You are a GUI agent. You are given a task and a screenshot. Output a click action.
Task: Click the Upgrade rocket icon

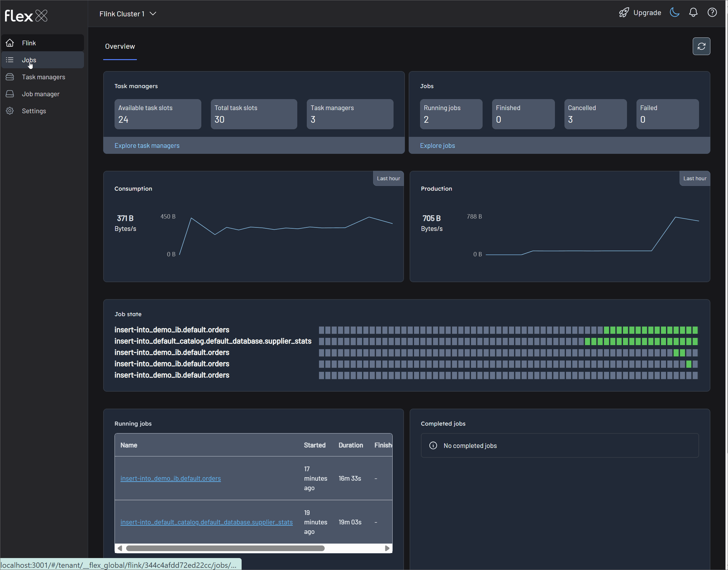tap(624, 13)
